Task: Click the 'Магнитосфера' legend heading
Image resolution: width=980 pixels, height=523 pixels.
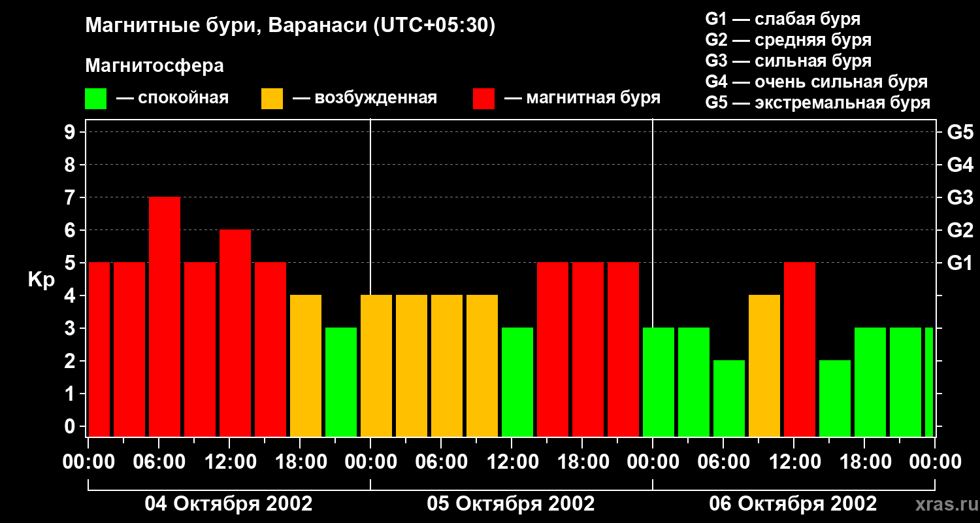Action: (154, 66)
